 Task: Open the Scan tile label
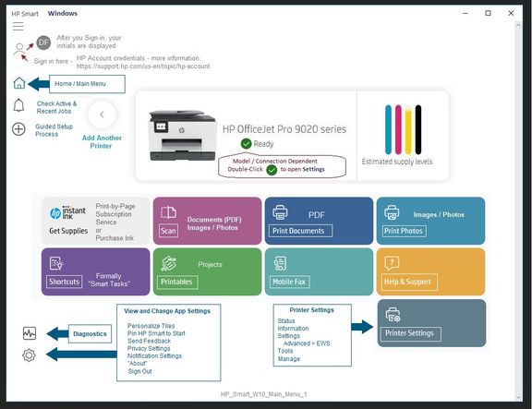[x=168, y=231]
